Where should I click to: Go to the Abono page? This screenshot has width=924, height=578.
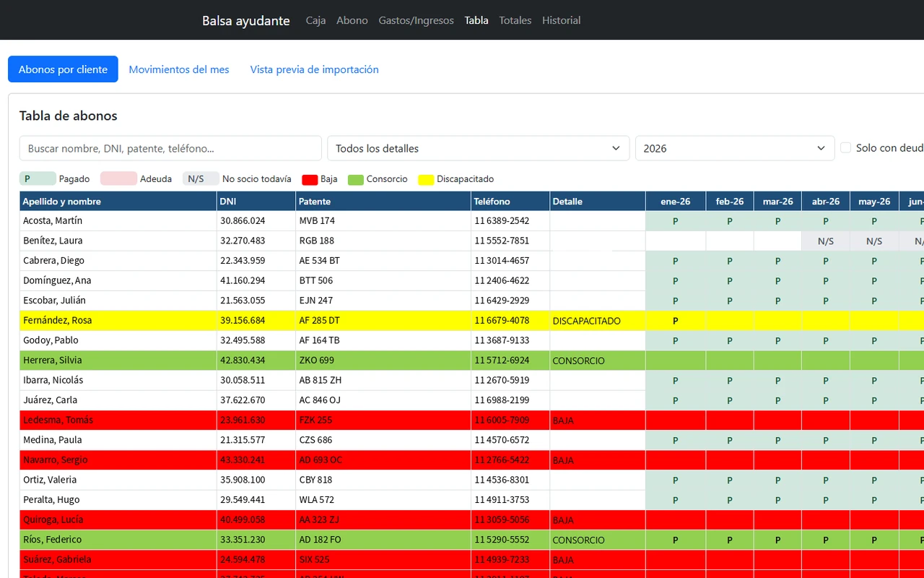click(x=352, y=20)
